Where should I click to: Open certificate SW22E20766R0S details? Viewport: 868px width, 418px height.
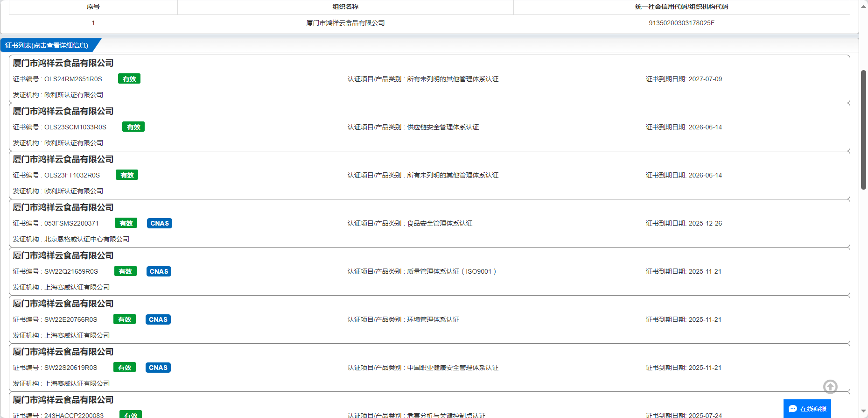pyautogui.click(x=429, y=319)
